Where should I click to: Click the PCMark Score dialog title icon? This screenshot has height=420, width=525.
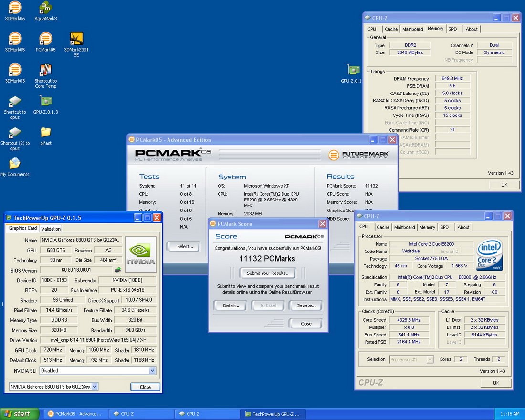tap(212, 224)
